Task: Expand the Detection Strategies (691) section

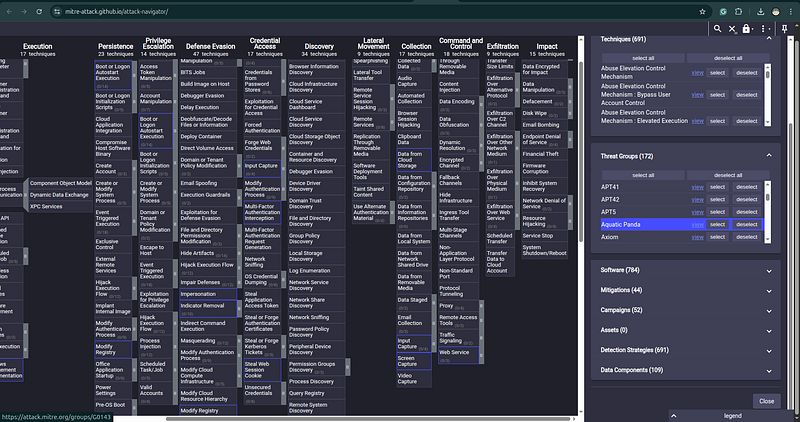Action: 769,351
